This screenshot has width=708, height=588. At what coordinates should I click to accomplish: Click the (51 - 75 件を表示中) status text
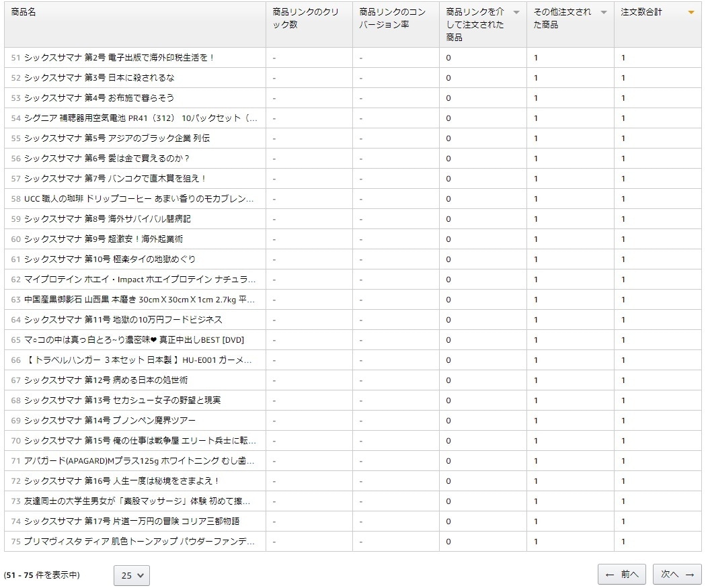click(42, 575)
